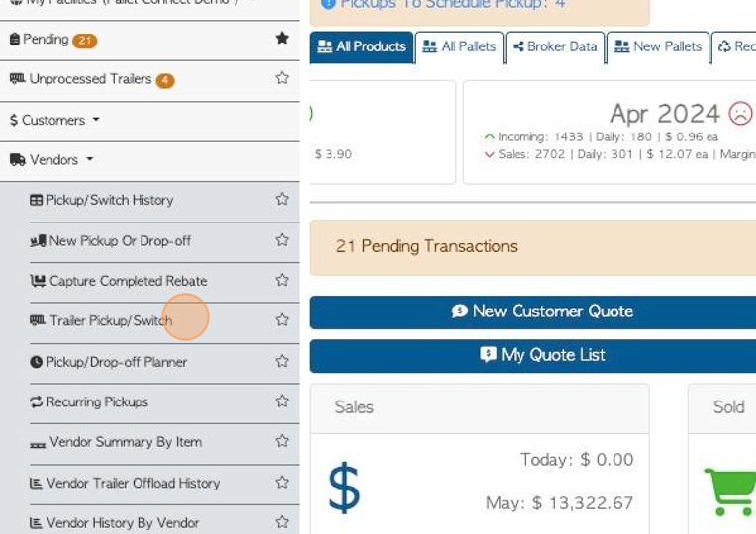Image resolution: width=756 pixels, height=534 pixels.
Task: Favorite Pickup/Switch History with its star
Action: click(x=282, y=199)
